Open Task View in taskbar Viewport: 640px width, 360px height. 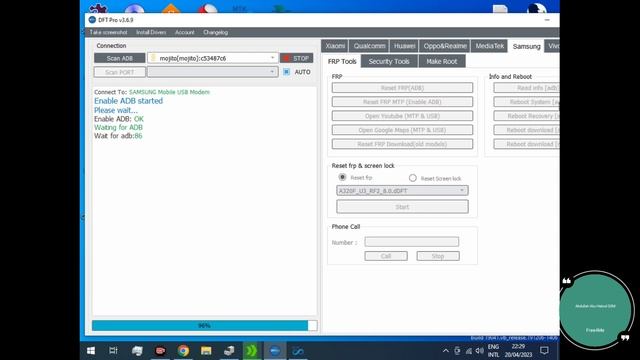(113, 351)
